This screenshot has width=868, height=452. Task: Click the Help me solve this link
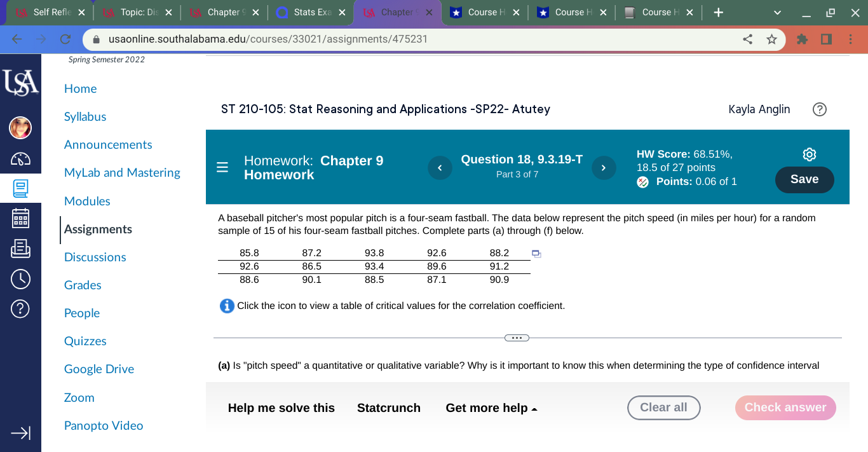click(281, 407)
